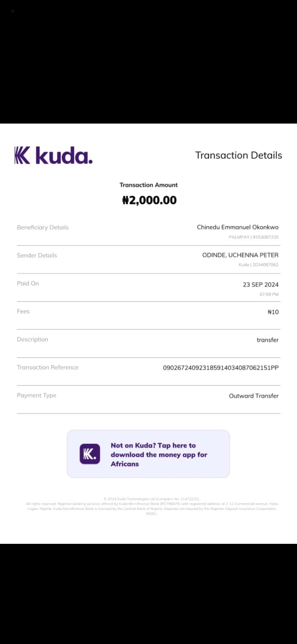Click the 'transfer' description value
Screen dimensions: 297x644
(x=267, y=340)
